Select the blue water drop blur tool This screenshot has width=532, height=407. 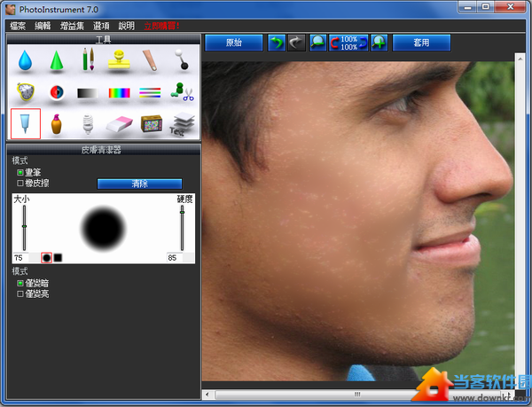[25, 60]
